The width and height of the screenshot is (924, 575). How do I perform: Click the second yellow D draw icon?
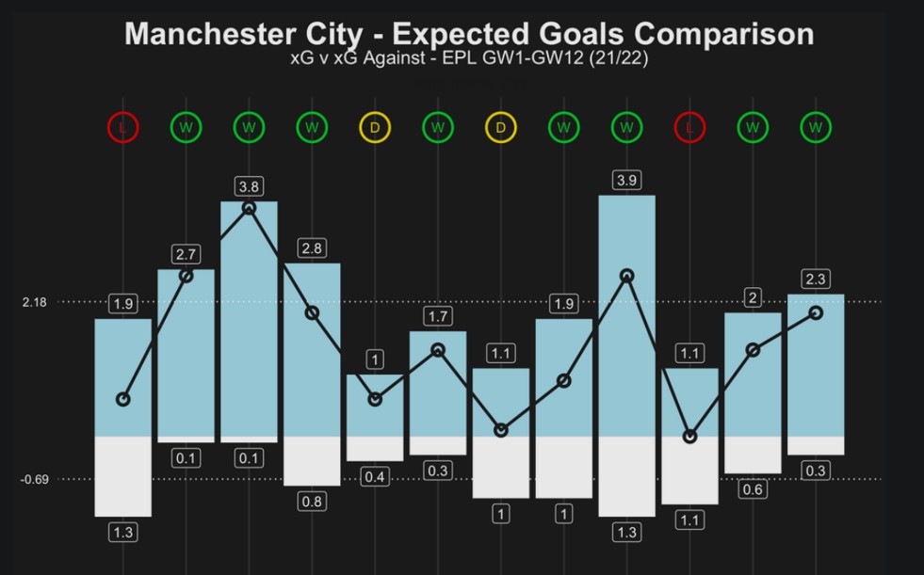click(501, 127)
